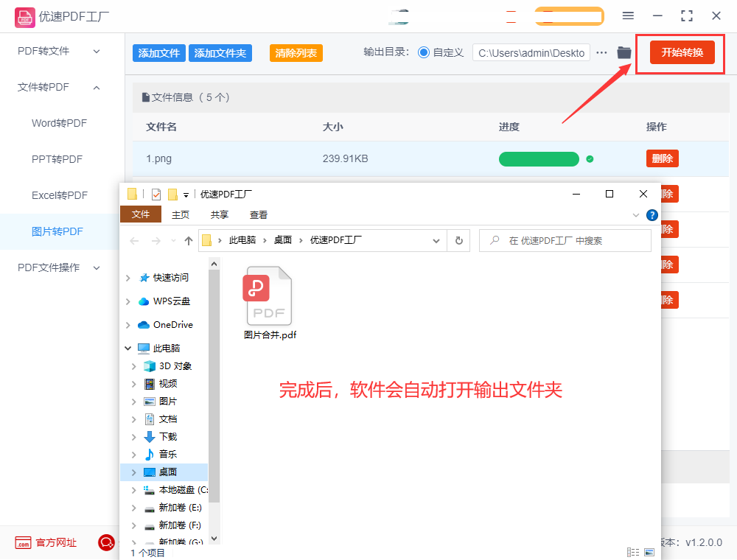737x560 pixels.
Task: Open recent locations dropdown in Explorer
Action: [173, 241]
